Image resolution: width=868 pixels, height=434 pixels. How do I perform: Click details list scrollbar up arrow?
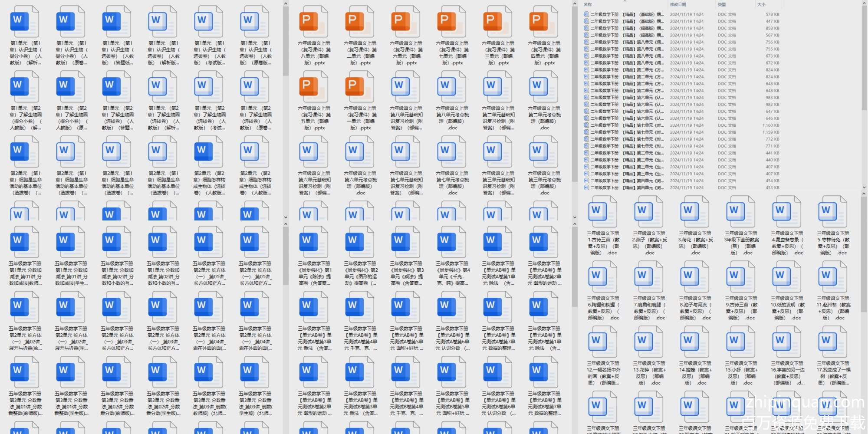pyautogui.click(x=864, y=3)
